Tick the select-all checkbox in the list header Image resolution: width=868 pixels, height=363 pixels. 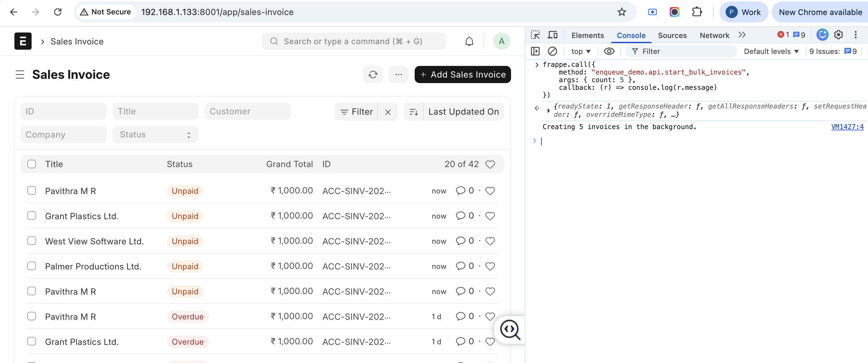click(x=32, y=164)
